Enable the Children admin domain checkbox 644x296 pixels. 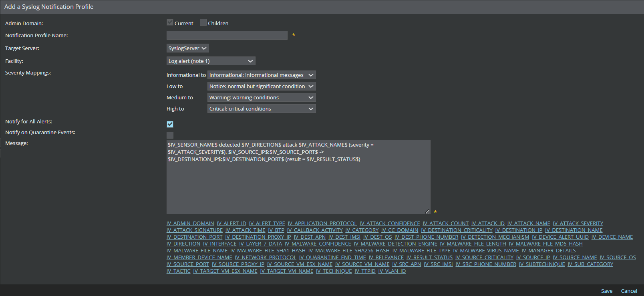(x=203, y=22)
